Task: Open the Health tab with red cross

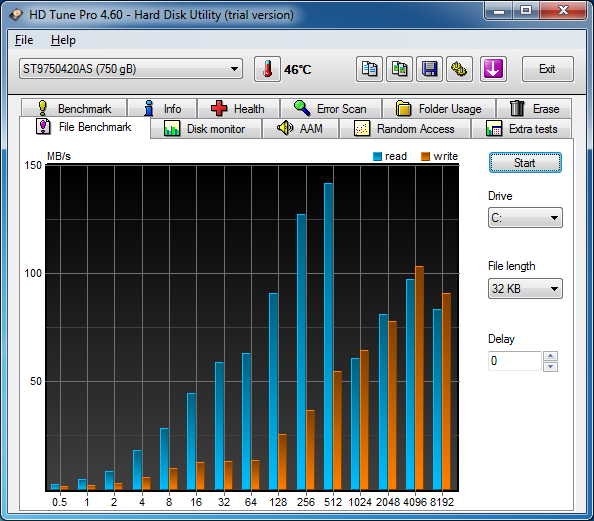Action: pos(238,109)
